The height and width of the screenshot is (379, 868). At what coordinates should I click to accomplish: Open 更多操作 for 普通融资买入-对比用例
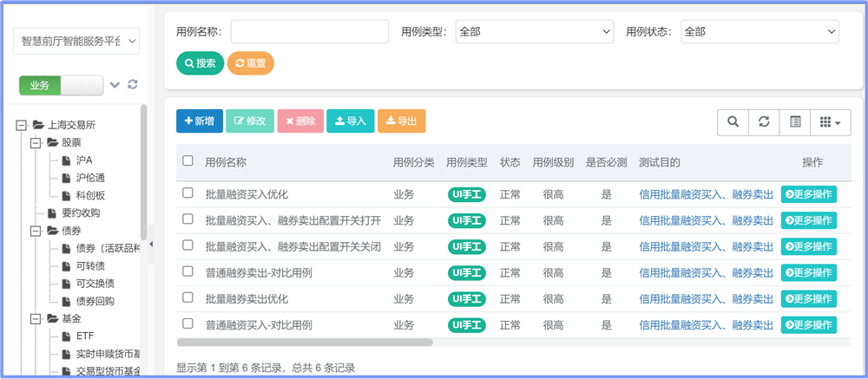coord(809,324)
